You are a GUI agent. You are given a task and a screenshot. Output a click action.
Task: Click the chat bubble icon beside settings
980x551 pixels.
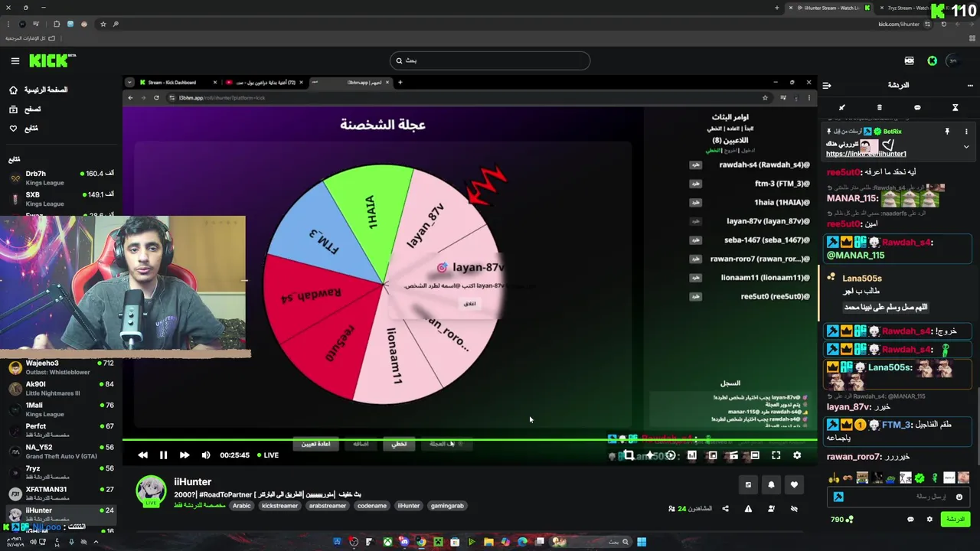(x=910, y=520)
